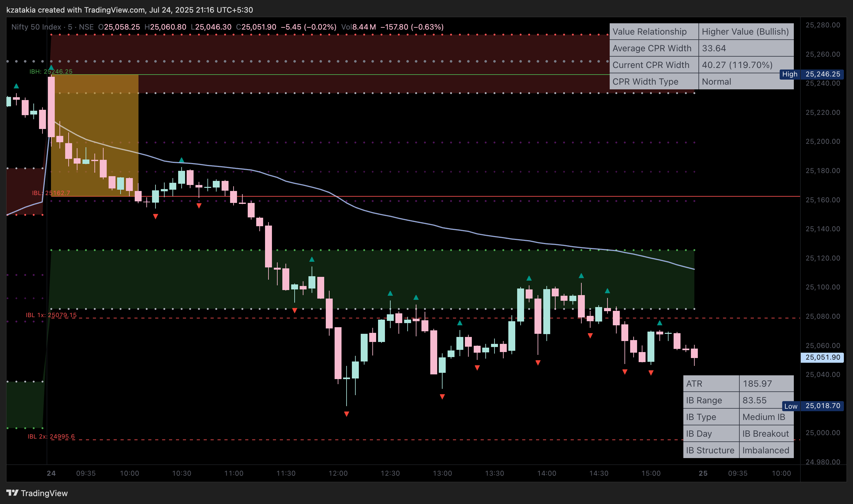The image size is (853, 504).
Task: Click the 25,280.00 price scale label
Action: click(823, 25)
